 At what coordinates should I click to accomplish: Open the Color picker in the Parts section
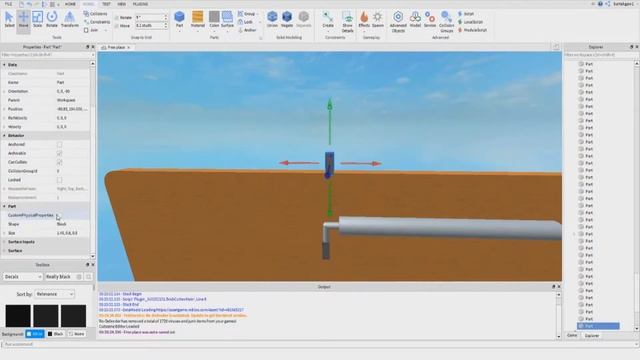coord(214,19)
